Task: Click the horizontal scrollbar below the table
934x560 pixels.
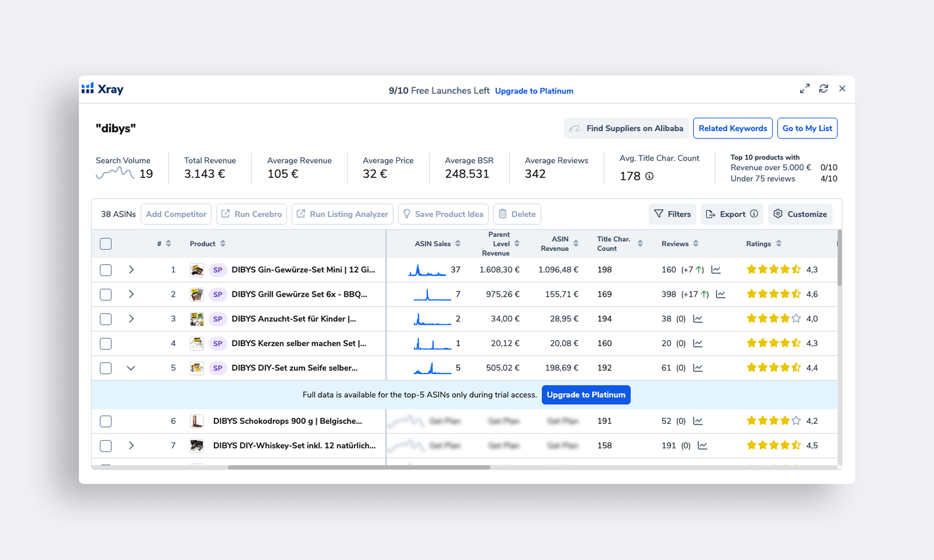Action: [359, 467]
